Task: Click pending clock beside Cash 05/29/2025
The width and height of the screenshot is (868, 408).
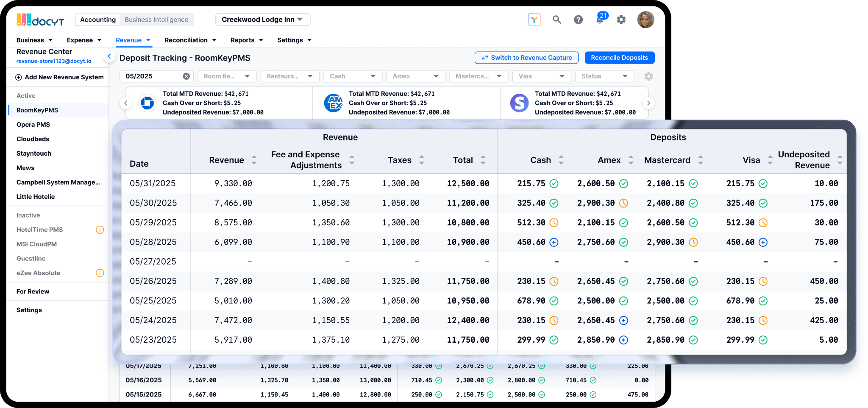Action: [554, 223]
